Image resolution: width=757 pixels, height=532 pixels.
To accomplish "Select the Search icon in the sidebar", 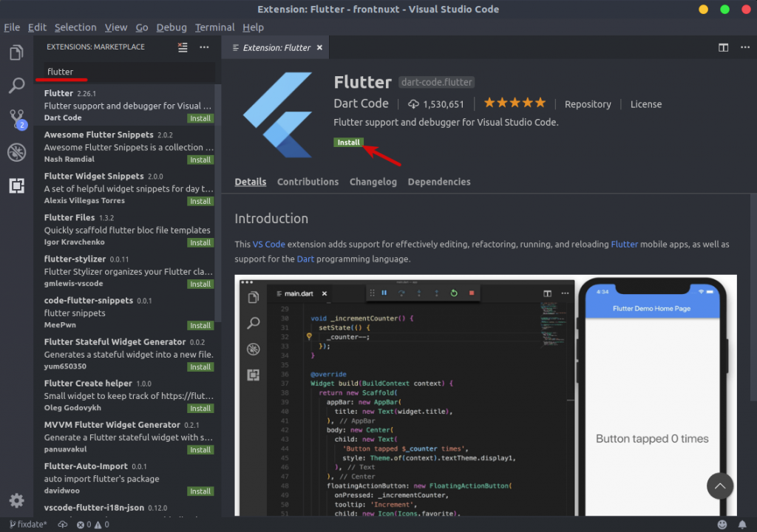I will coord(16,85).
